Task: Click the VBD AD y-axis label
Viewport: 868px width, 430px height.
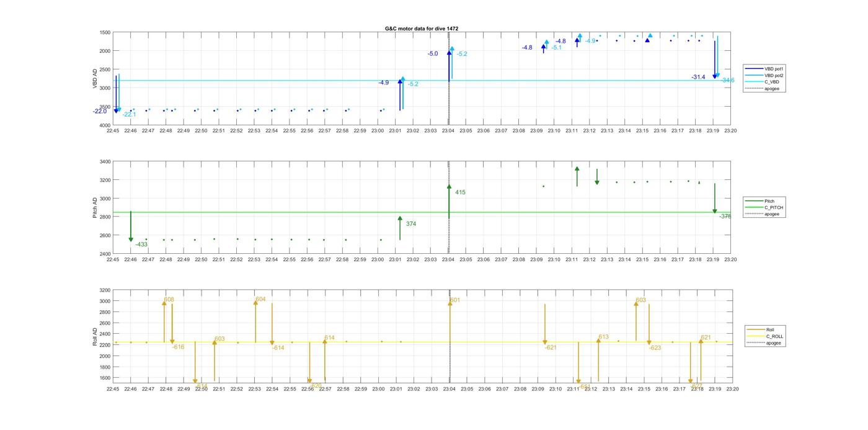Action: [x=95, y=79]
